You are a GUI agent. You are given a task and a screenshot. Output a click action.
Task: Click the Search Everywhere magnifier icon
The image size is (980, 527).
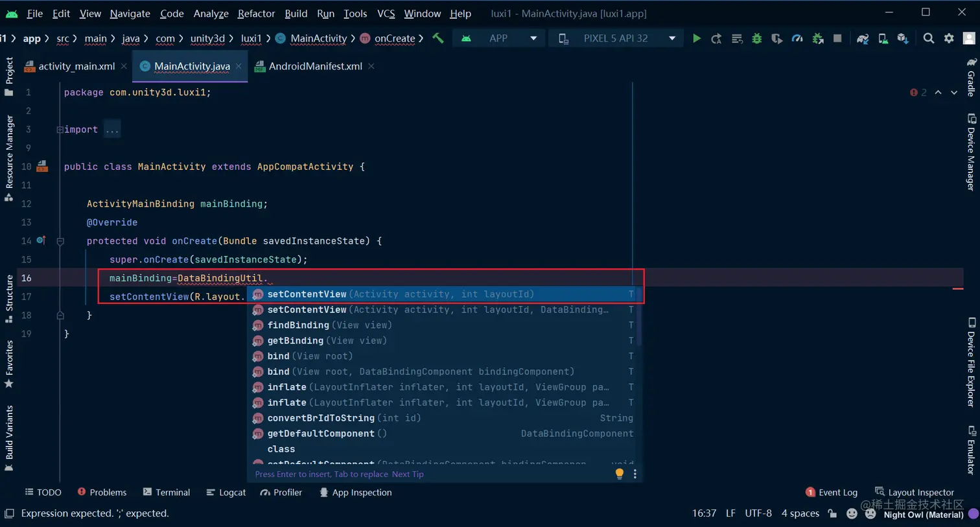929,38
